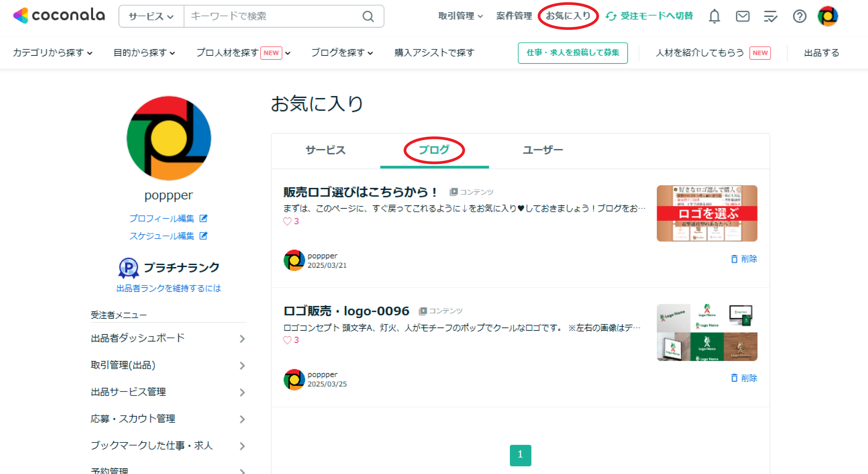Switch to 受注モード order-taking mode

coord(649,16)
